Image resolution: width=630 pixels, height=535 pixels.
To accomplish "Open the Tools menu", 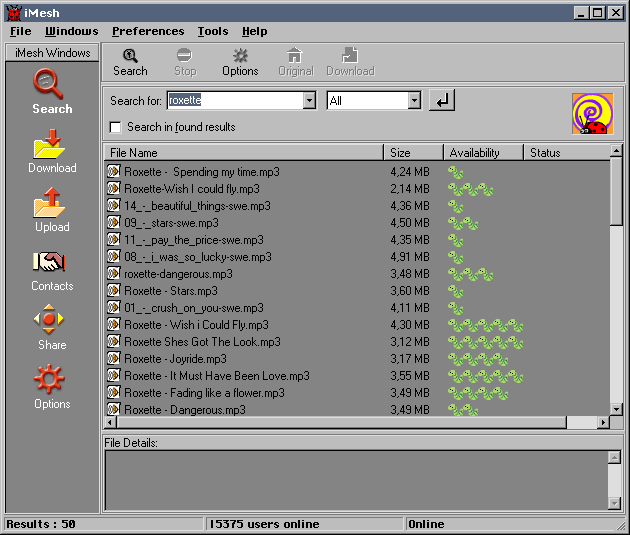I will pos(212,31).
